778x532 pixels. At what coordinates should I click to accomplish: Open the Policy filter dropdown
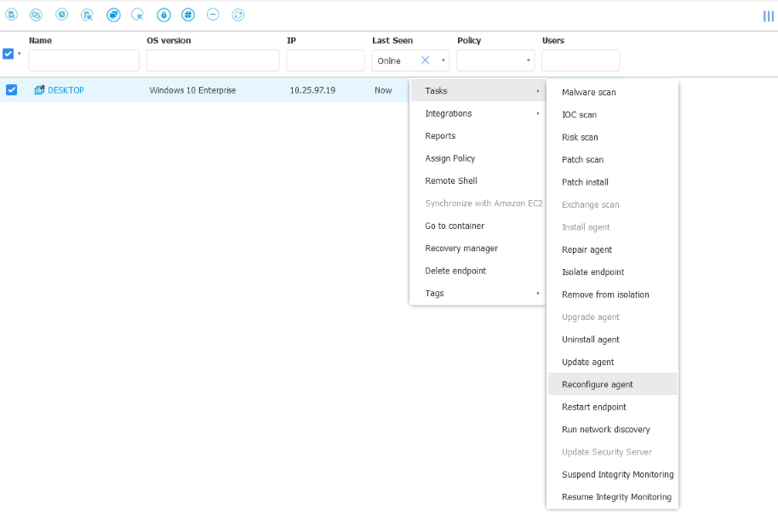529,60
